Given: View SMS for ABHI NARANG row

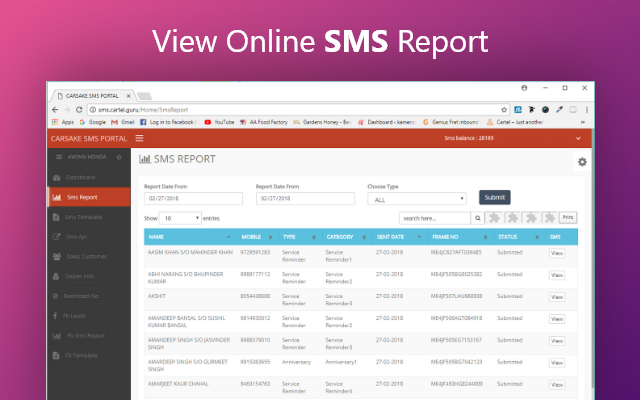Looking at the screenshot, I should point(557,276).
